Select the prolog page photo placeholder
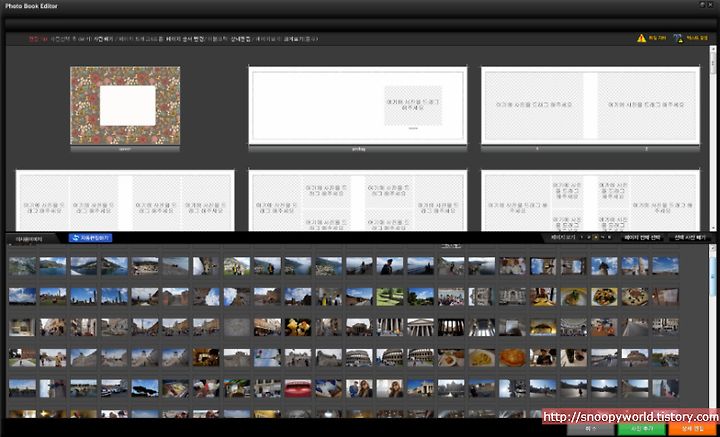This screenshot has width=720, height=437. coord(413,105)
